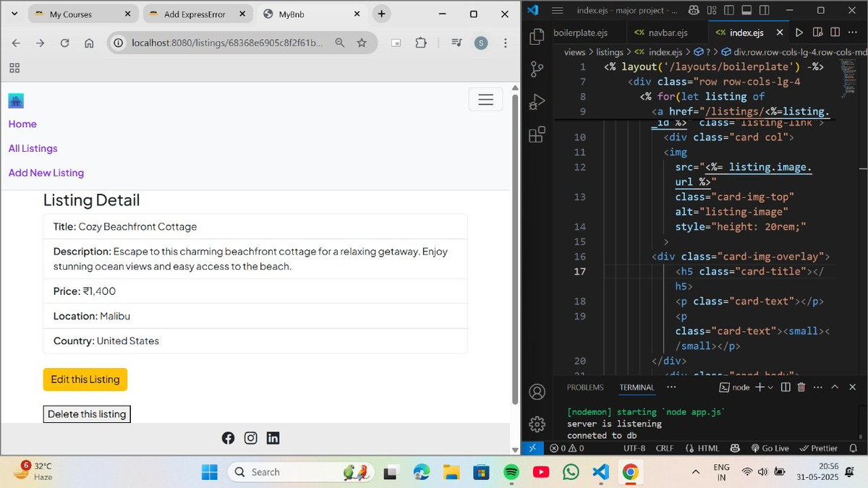Kill terminal with trash icon
This screenshot has height=488, width=868.
(801, 388)
